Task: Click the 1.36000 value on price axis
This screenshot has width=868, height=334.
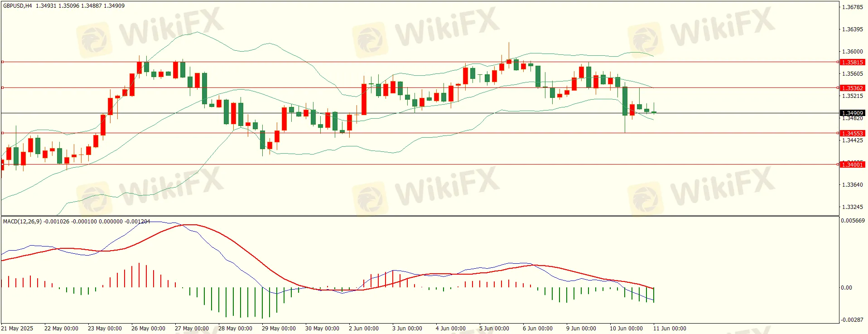Action: click(x=852, y=52)
